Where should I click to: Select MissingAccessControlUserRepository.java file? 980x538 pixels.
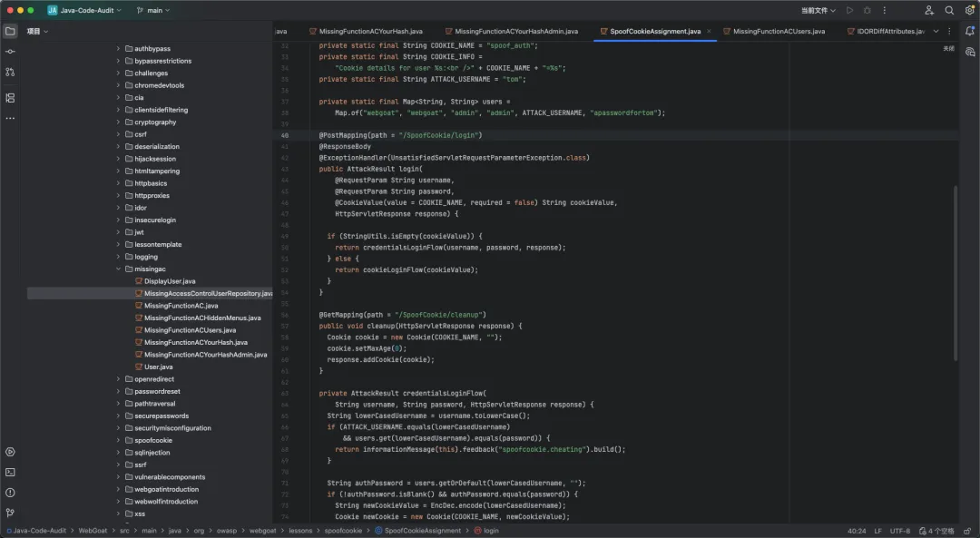click(x=204, y=293)
